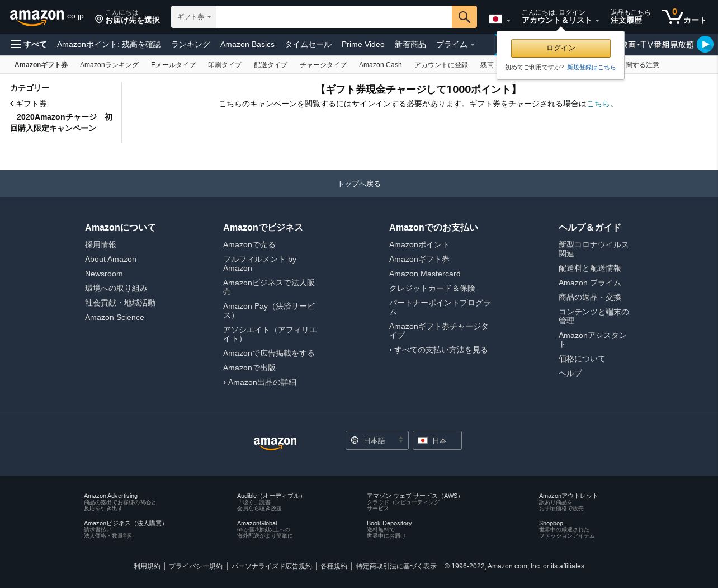The height and width of the screenshot is (588, 718).
Task: Click トップへ戻る bar
Action: click(359, 184)
